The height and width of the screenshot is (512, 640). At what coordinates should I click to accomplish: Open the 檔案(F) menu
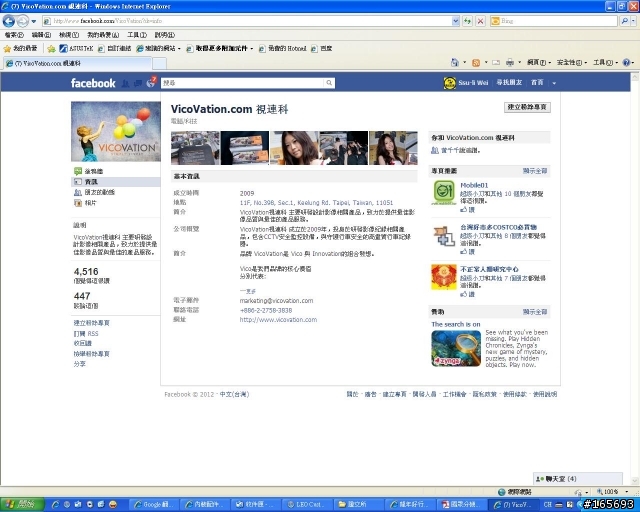point(14,35)
